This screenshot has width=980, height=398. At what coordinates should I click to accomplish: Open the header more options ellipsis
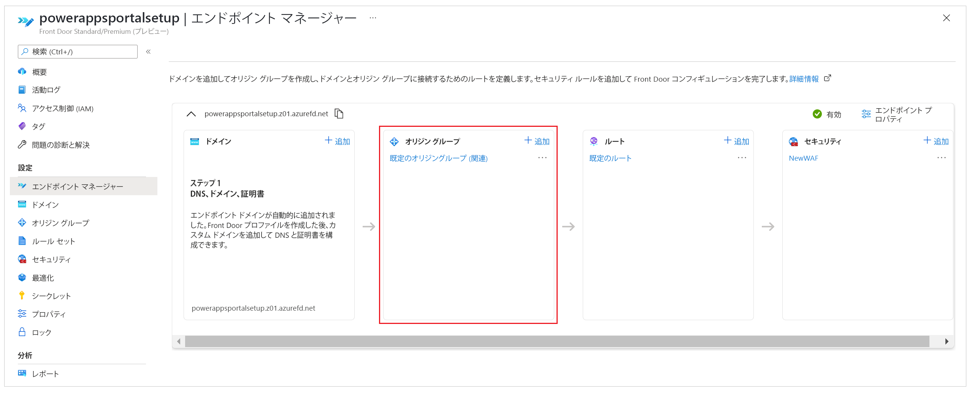coord(373,18)
